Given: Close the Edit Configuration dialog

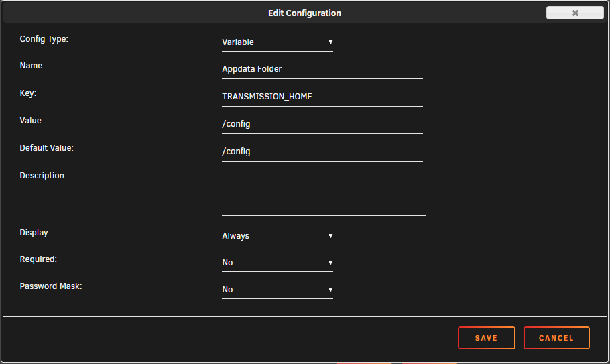Looking at the screenshot, I should (x=575, y=13).
